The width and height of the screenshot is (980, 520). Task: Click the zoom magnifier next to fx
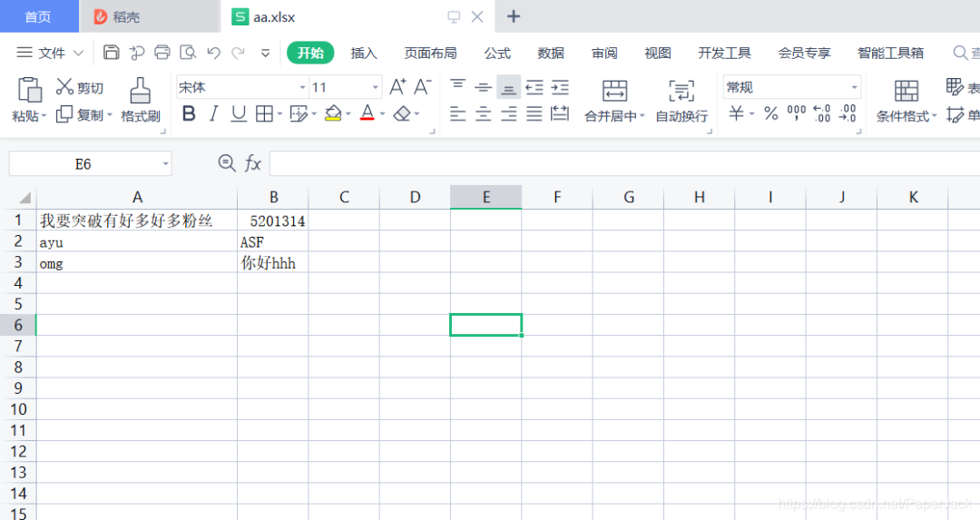click(x=226, y=163)
